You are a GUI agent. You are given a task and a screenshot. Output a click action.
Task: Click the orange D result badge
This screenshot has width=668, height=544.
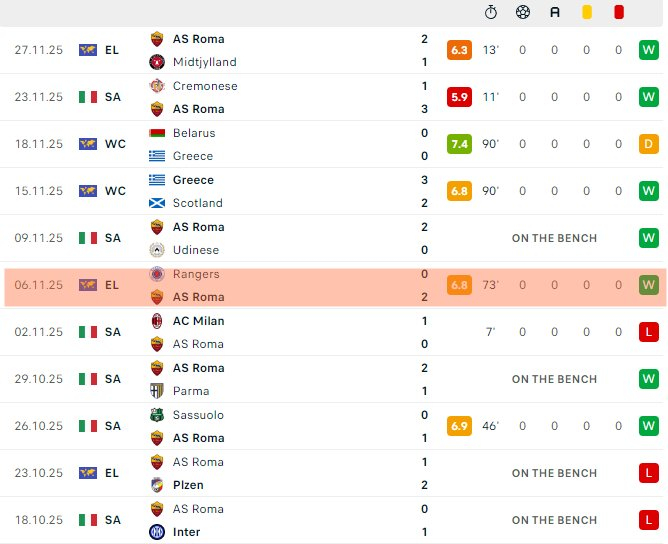(x=648, y=144)
